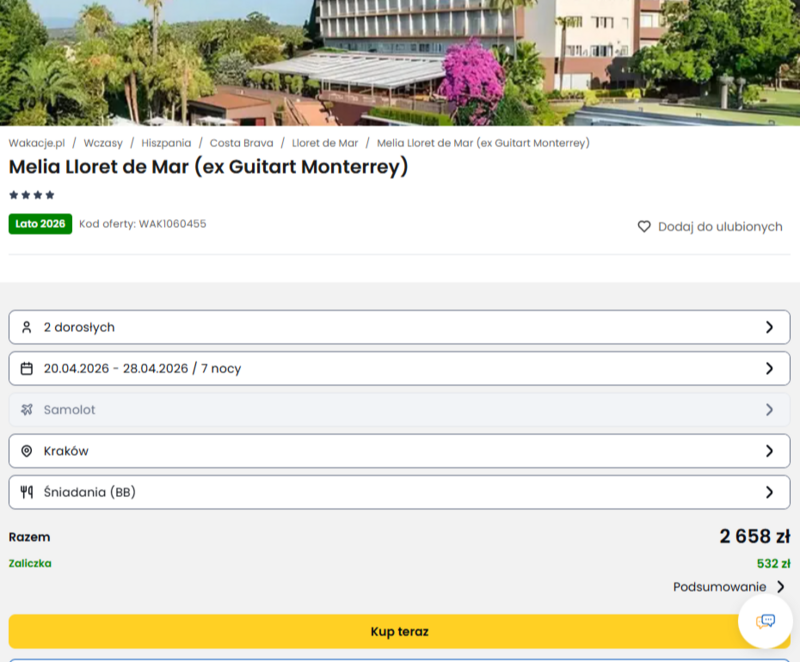Viewport: 800px width, 662px height.
Task: Expand the Śniadania (BB) board chevron
Action: 769,492
